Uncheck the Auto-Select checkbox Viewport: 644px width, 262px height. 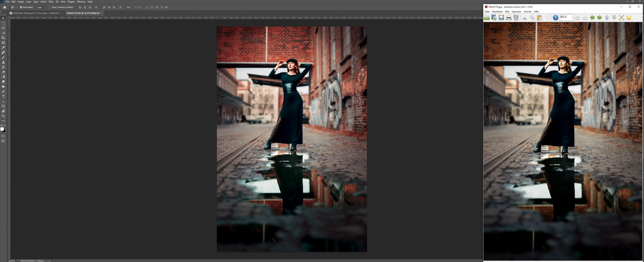pyautogui.click(x=21, y=7)
